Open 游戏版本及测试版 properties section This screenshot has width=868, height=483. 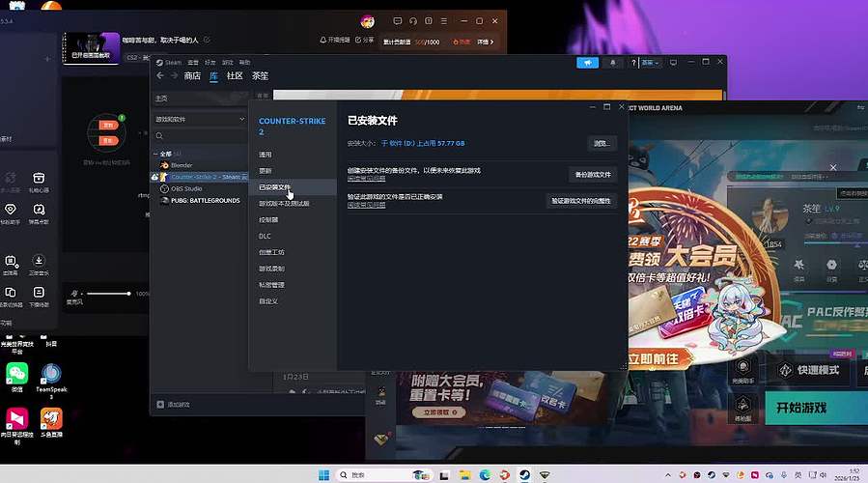[284, 203]
